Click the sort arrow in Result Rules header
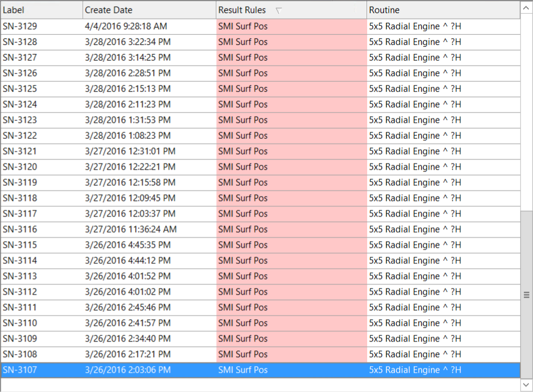 [x=278, y=10]
